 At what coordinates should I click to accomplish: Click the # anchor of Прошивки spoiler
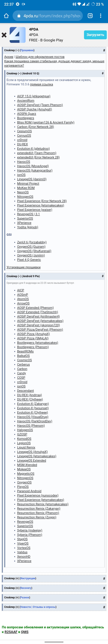[104, 50]
